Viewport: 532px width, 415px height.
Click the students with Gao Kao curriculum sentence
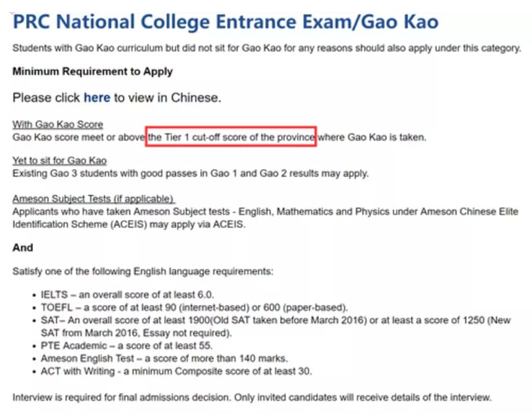tap(266, 48)
